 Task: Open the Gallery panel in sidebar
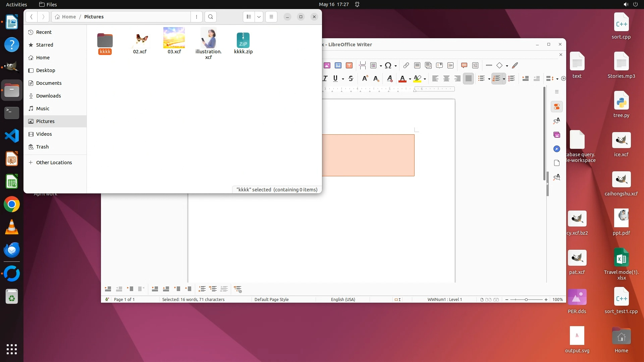tap(557, 135)
